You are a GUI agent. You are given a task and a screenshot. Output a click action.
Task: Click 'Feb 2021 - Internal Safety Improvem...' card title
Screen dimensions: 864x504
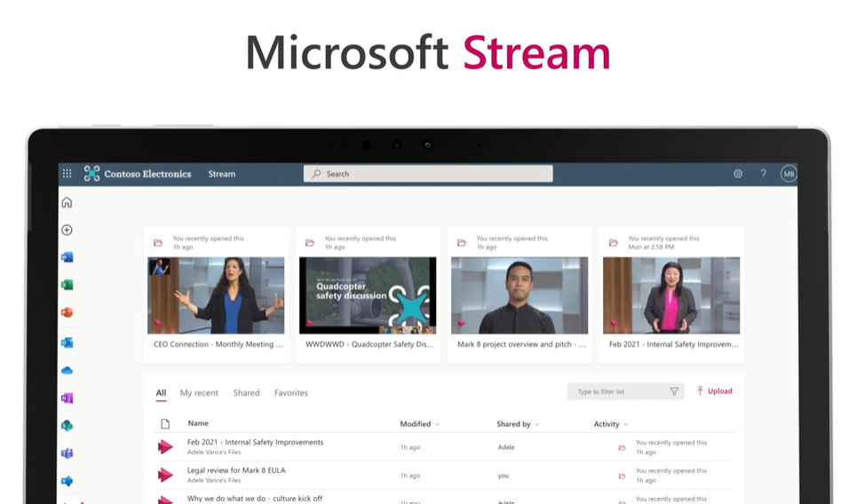(673, 344)
